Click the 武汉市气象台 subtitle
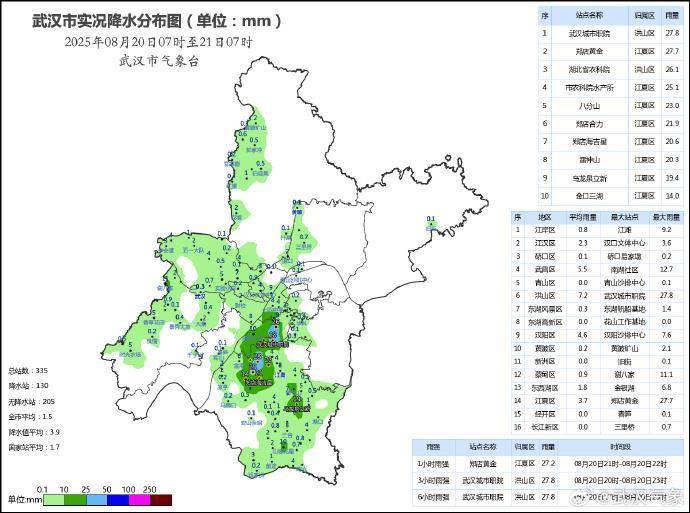 [x=159, y=61]
